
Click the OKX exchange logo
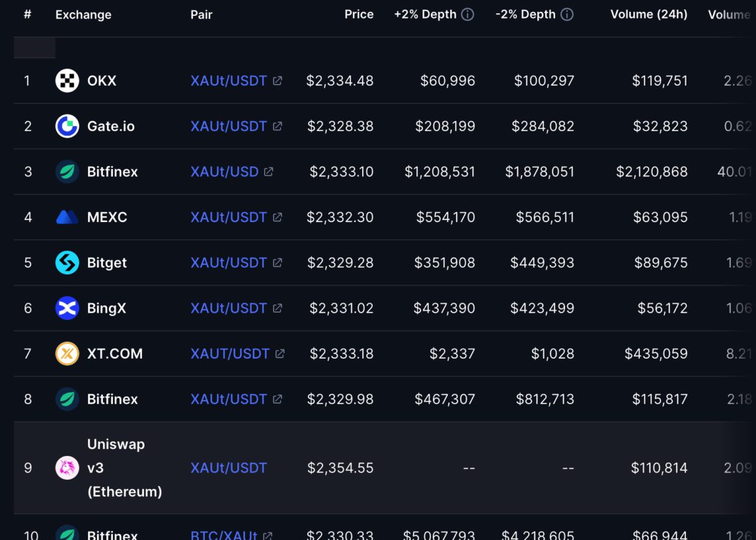click(66, 80)
